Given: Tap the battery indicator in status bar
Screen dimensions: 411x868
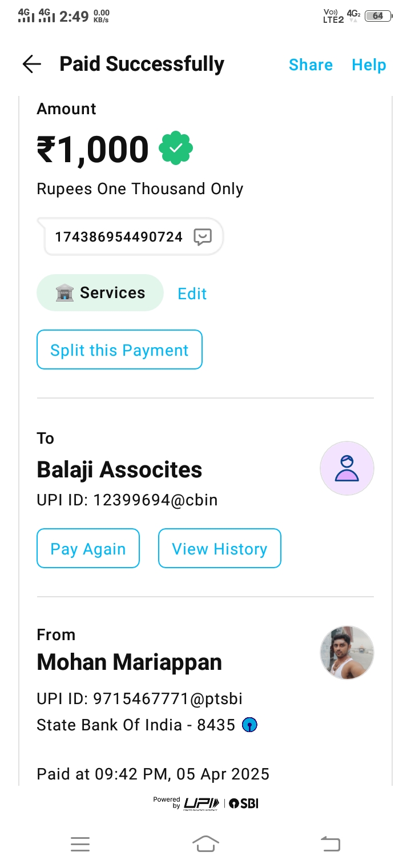Looking at the screenshot, I should pyautogui.click(x=378, y=16).
